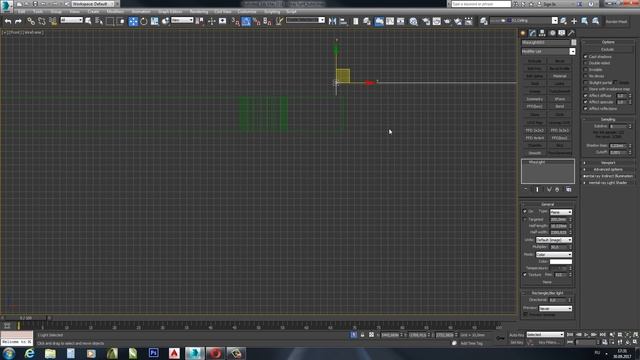Select the Unlink Selection tool

click(42, 21)
